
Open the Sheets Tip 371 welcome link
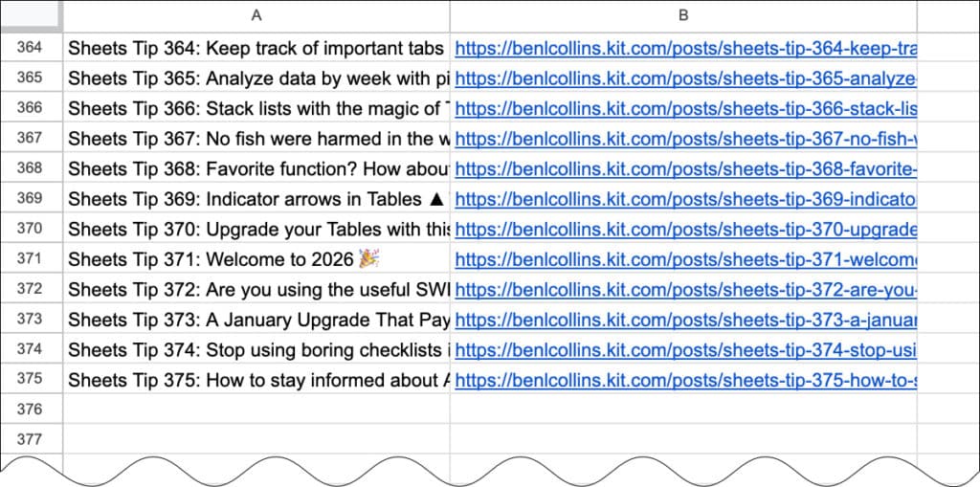pyautogui.click(x=684, y=259)
